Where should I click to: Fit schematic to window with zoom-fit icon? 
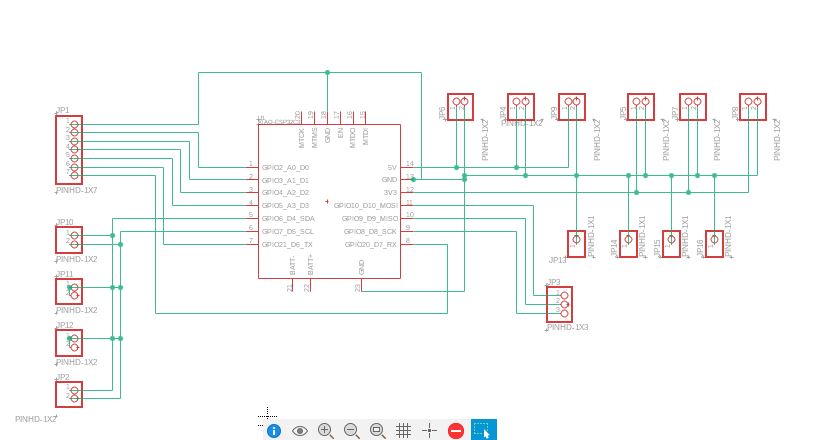(377, 430)
